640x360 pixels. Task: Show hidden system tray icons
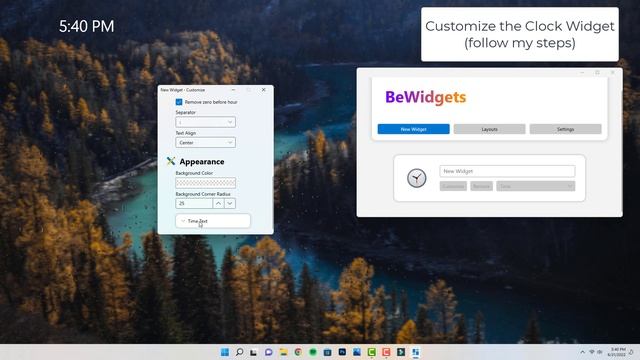click(x=582, y=352)
